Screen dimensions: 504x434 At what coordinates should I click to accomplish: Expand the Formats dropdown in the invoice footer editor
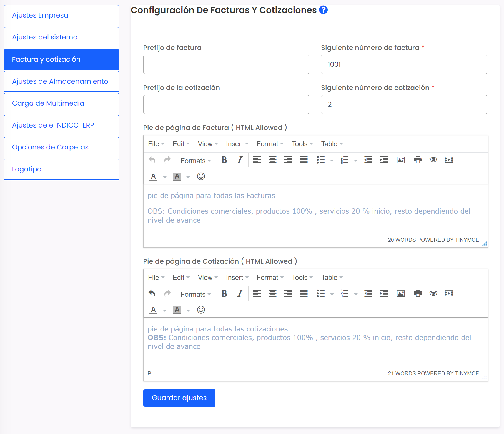point(196,161)
